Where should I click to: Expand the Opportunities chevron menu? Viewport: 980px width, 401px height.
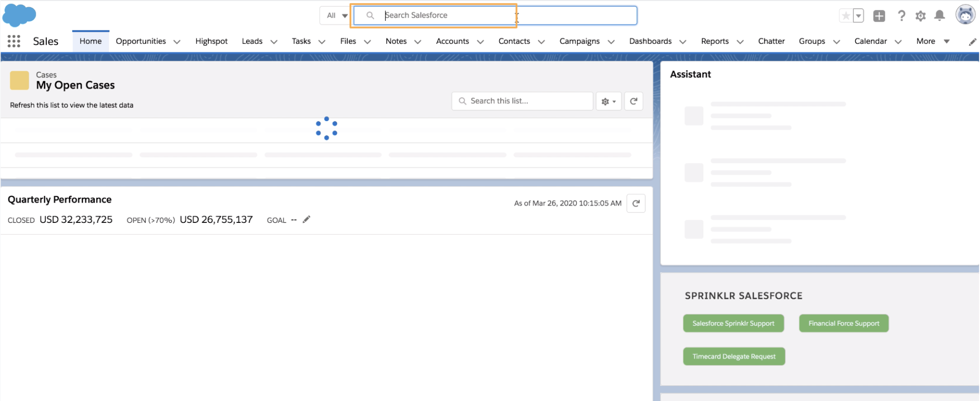(x=177, y=42)
